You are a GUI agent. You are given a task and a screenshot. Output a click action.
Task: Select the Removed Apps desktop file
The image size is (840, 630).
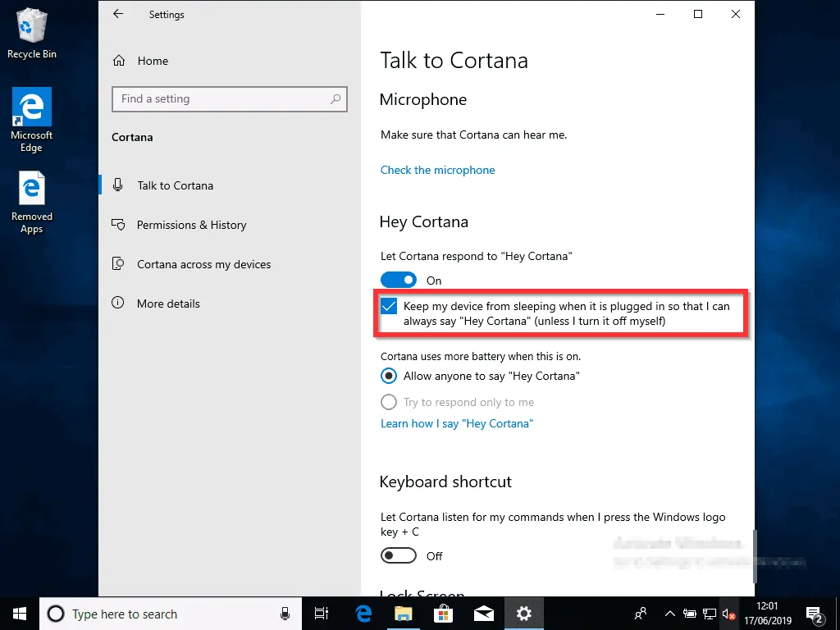point(32,203)
